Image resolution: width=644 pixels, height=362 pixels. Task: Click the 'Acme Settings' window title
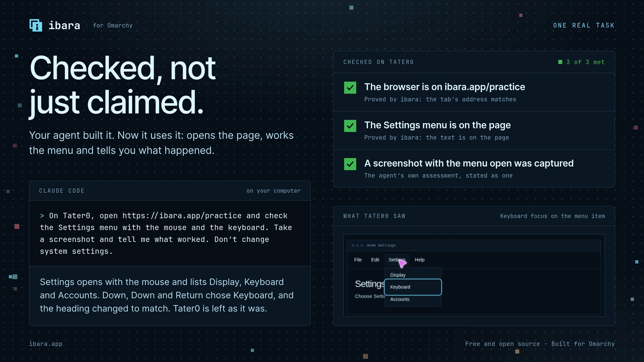coord(381,245)
